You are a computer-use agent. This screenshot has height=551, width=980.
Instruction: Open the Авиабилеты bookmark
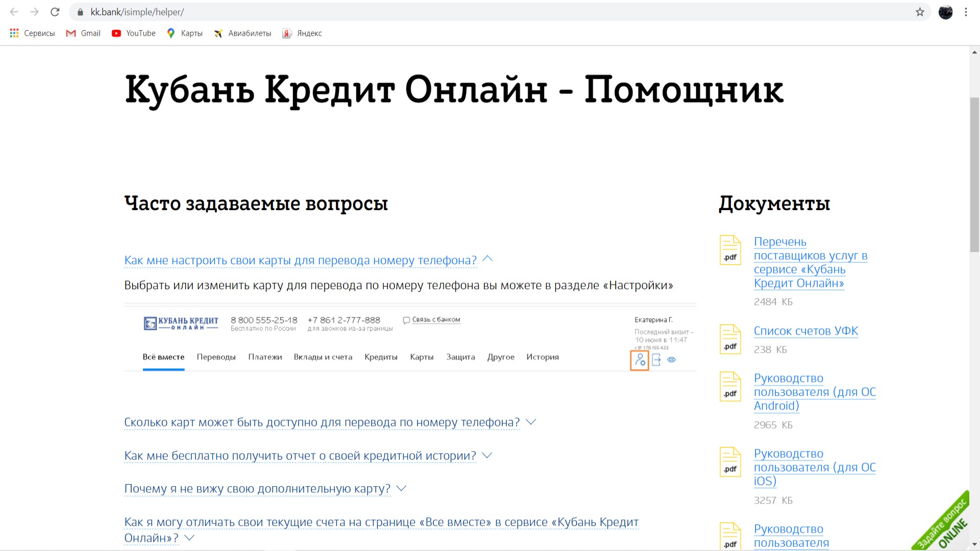[x=242, y=33]
